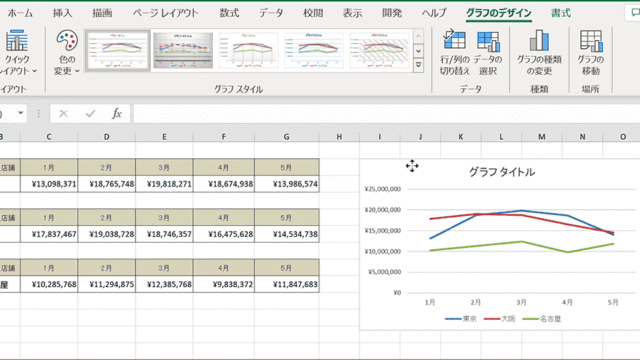This screenshot has height=360, width=640.
Task: Open 色の変更 color palette menu
Action: point(67,52)
